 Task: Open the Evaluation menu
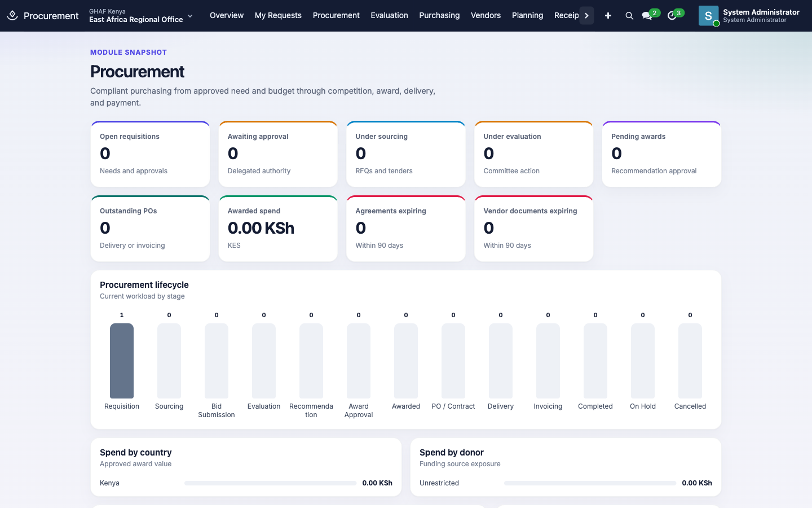pyautogui.click(x=389, y=16)
